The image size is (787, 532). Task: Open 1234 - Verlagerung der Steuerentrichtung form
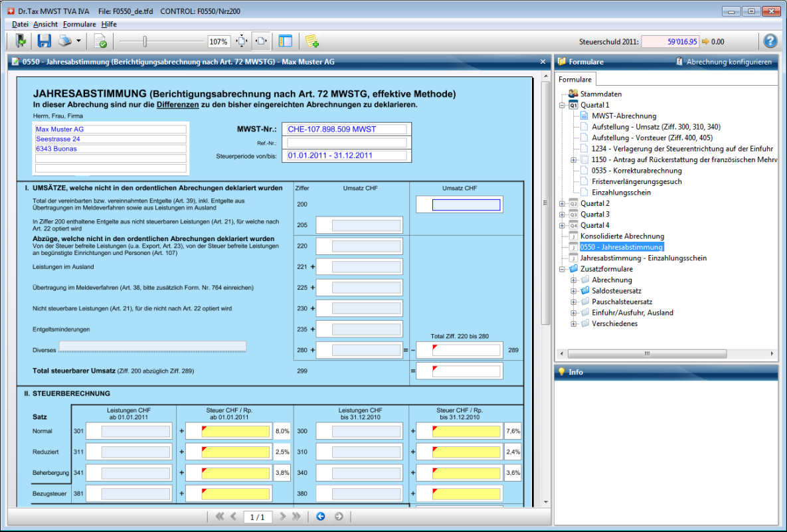(x=682, y=149)
